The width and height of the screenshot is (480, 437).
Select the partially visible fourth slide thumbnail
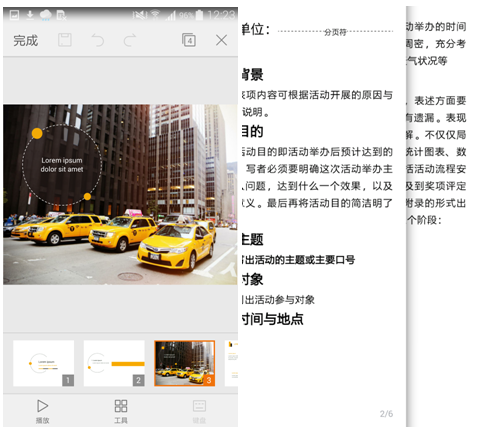pos(231,363)
